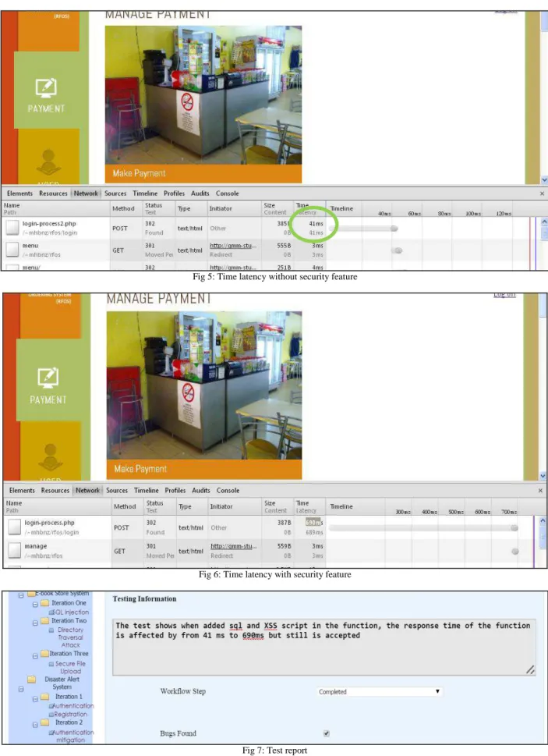
Task: Select the login-process2.php request name
Action: pyautogui.click(x=49, y=224)
